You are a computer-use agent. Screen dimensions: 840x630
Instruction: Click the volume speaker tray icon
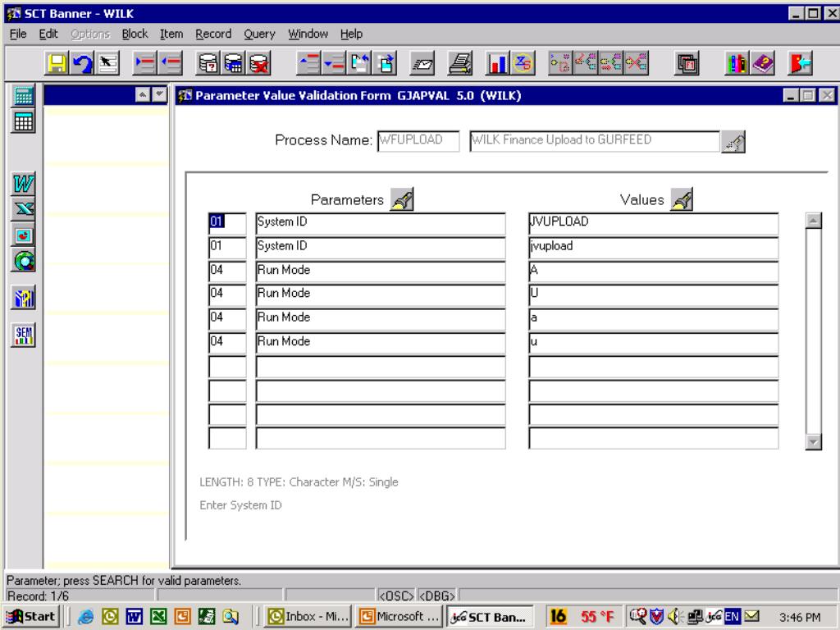point(674,617)
